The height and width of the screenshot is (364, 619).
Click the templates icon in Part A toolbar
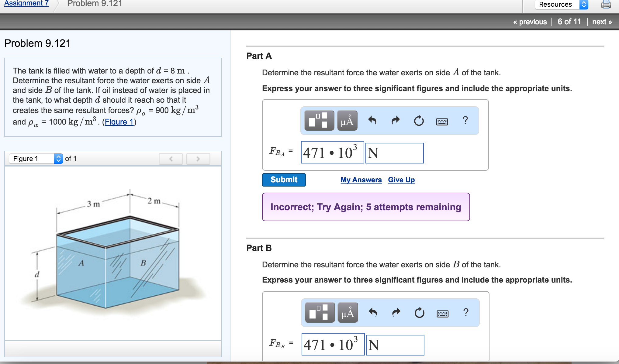pyautogui.click(x=319, y=121)
